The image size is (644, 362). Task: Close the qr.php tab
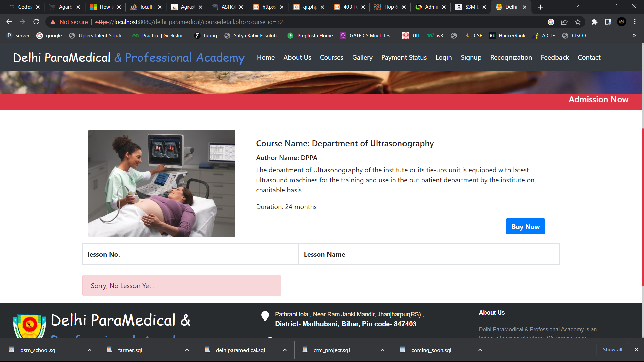322,7
